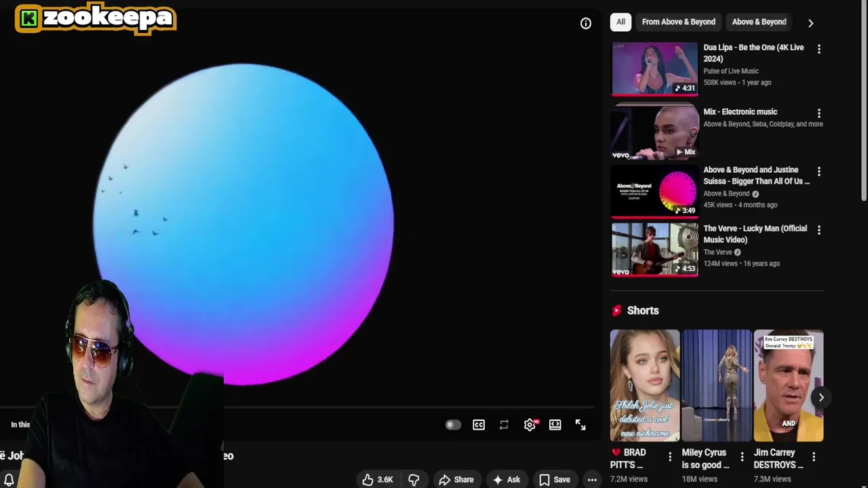Open options for BRAD PITT'S short
Screen dimensions: 868x488
coord(670,457)
